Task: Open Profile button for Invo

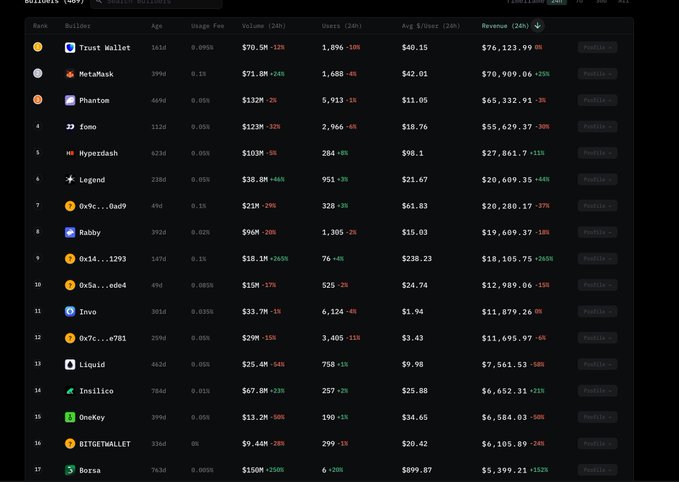Action: pos(597,311)
